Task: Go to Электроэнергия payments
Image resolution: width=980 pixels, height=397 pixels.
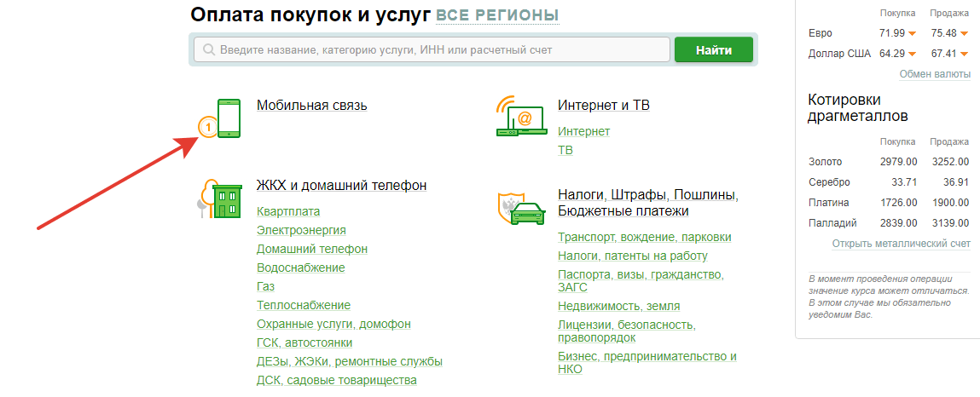Action: (x=301, y=230)
